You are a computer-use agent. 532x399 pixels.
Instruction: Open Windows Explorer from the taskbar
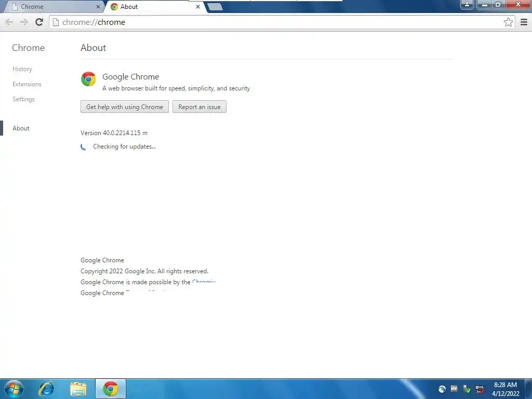tap(78, 389)
